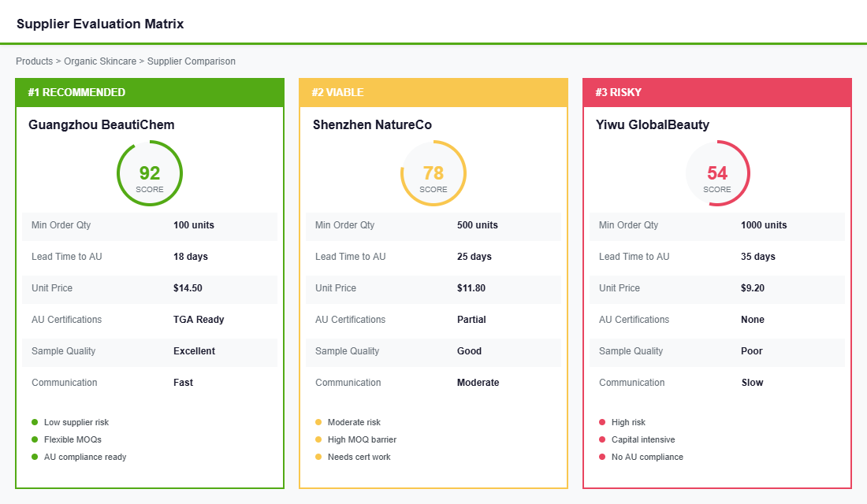Select the No AU compliance indicator dot

coord(601,457)
